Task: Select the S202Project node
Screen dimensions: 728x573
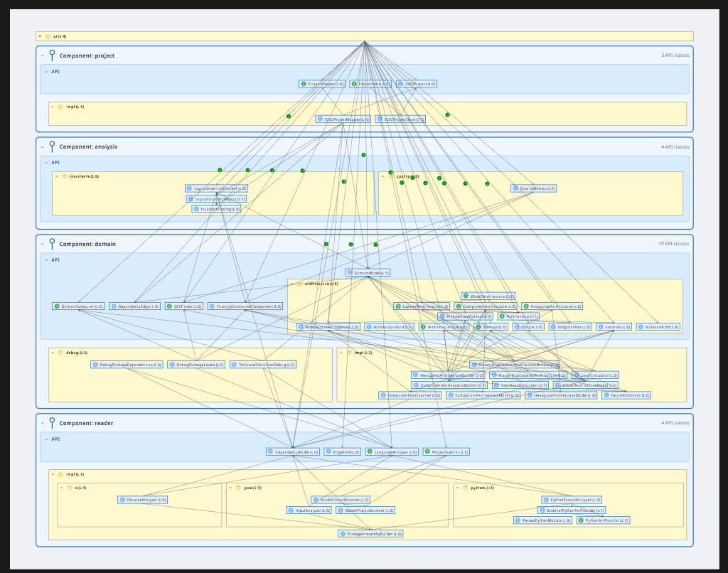Action: [x=417, y=84]
